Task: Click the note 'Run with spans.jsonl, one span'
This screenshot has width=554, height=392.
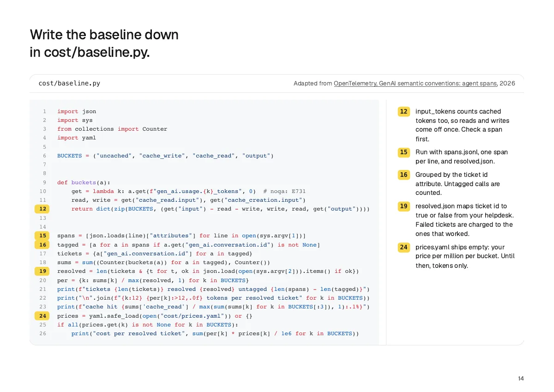Action: click(462, 157)
